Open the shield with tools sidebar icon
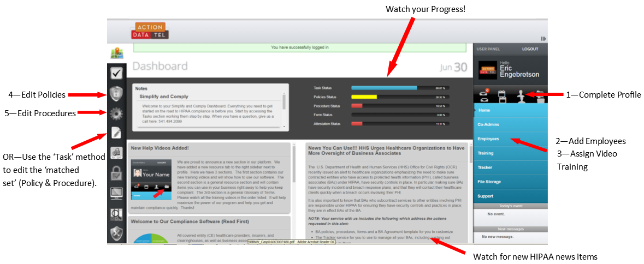This screenshot has height=264, width=644. (117, 233)
